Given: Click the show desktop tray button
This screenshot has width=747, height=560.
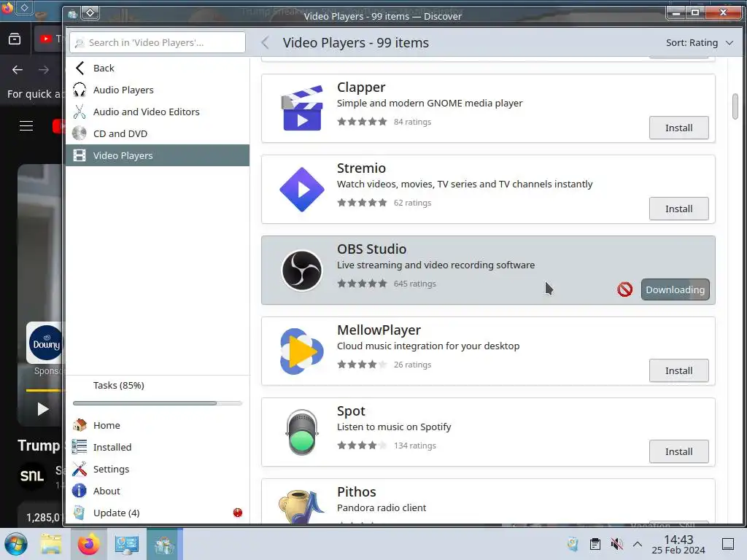Looking at the screenshot, I should click(x=728, y=544).
